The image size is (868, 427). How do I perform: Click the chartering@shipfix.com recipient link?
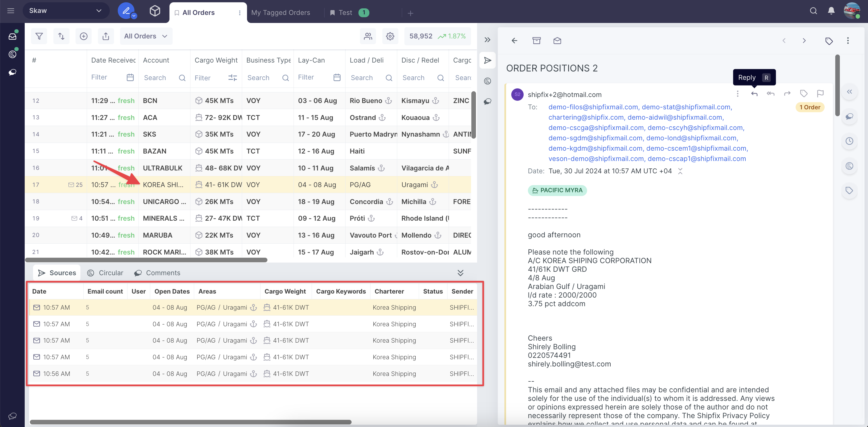coord(586,117)
